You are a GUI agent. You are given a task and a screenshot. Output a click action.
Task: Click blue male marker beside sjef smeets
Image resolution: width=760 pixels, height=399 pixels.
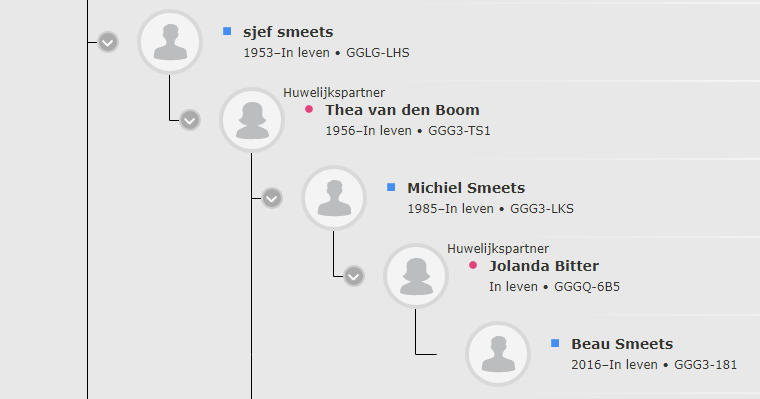pos(227,32)
